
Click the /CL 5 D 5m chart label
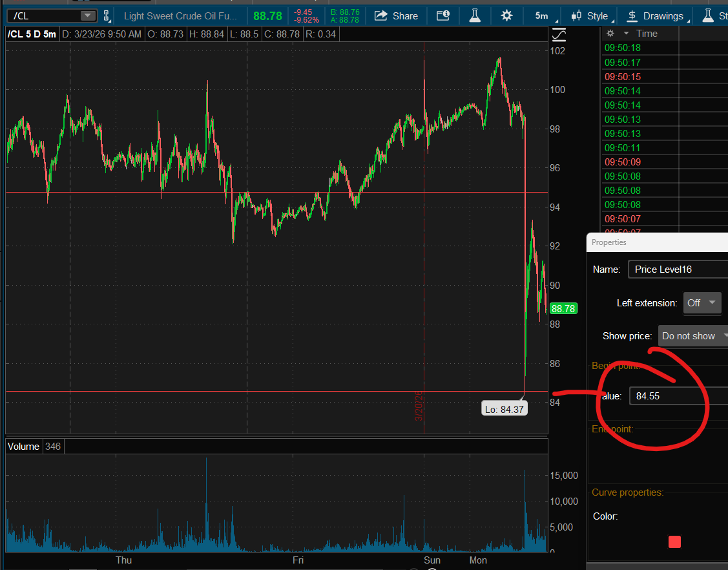pyautogui.click(x=32, y=34)
